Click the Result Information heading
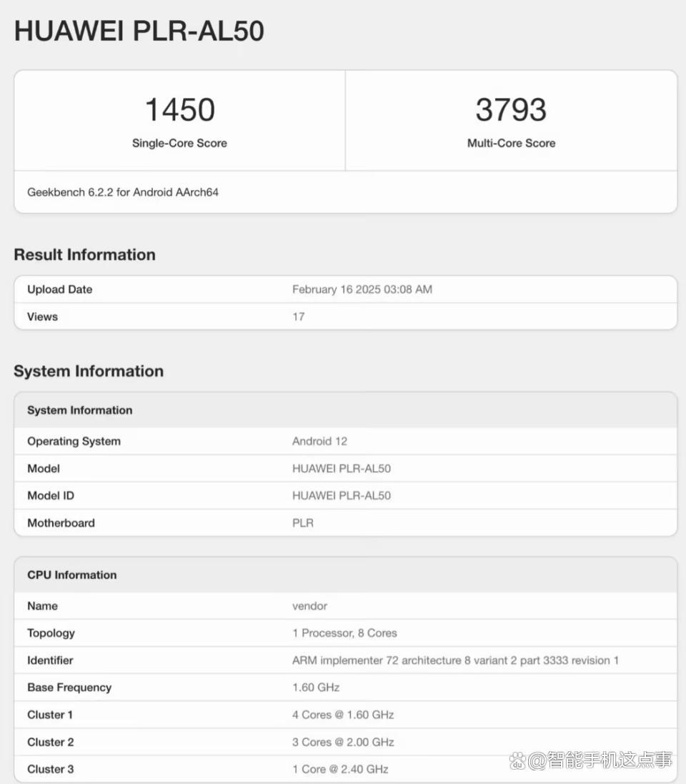Image resolution: width=686 pixels, height=784 pixels. click(x=84, y=255)
